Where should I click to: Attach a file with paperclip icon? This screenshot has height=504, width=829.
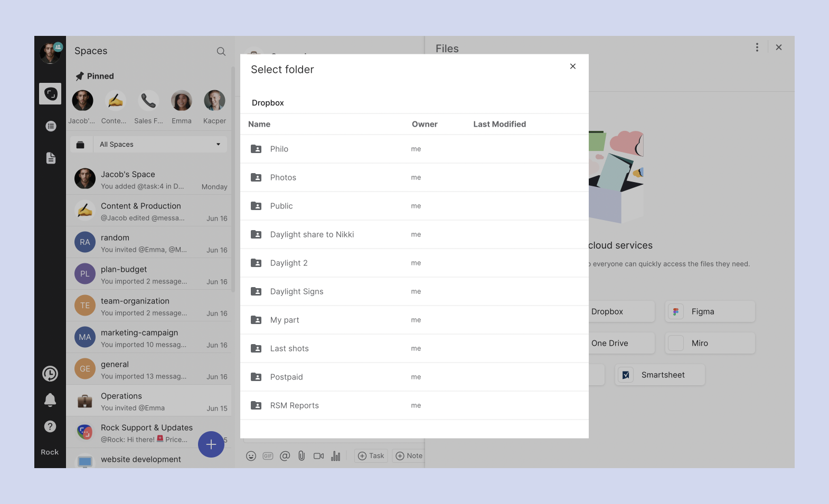point(302,456)
